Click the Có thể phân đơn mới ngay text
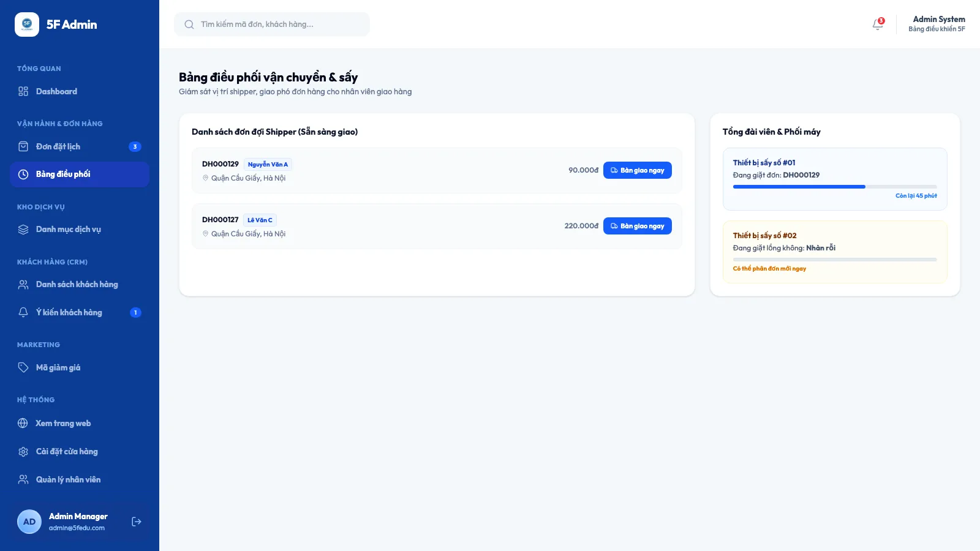Viewport: 980px width, 551px height. click(x=769, y=269)
